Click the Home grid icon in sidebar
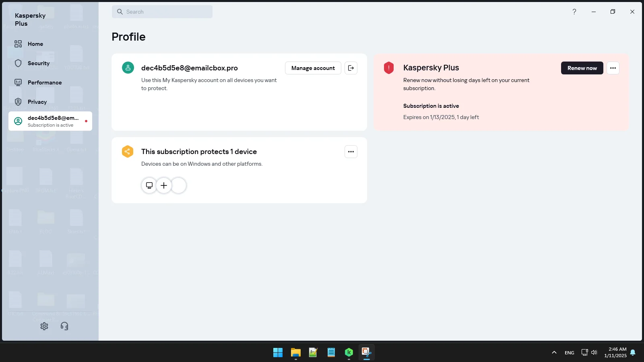Screen dimensions: 644x362 coord(18,44)
